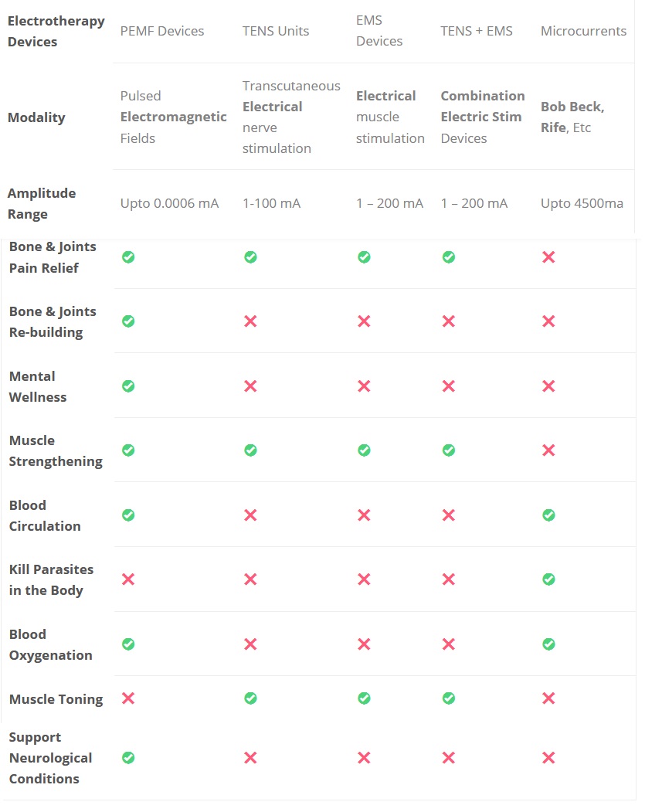Click the Kill Parasites in the Body label

coord(51,579)
